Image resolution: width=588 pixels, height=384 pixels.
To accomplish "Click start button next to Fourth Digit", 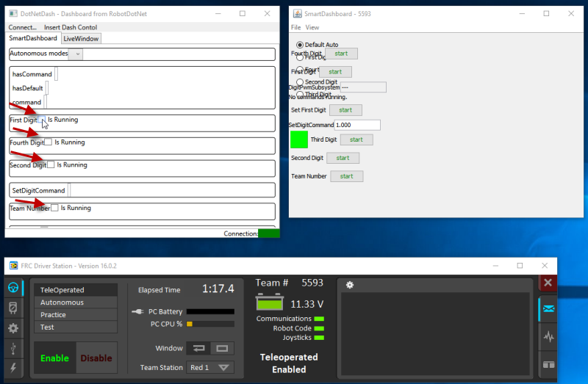I will 341,54.
